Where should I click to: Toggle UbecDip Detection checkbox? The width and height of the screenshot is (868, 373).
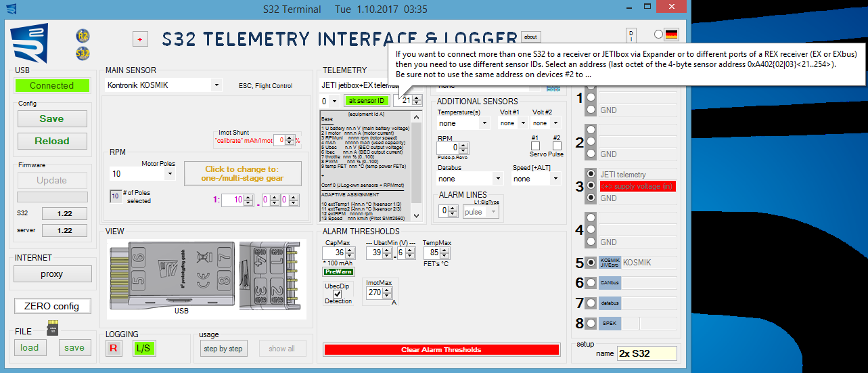click(x=338, y=294)
